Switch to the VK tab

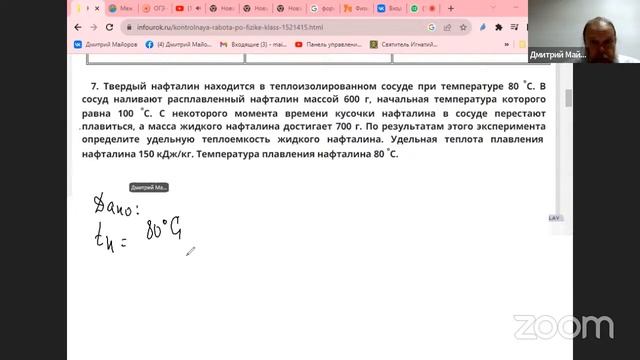tap(389, 9)
